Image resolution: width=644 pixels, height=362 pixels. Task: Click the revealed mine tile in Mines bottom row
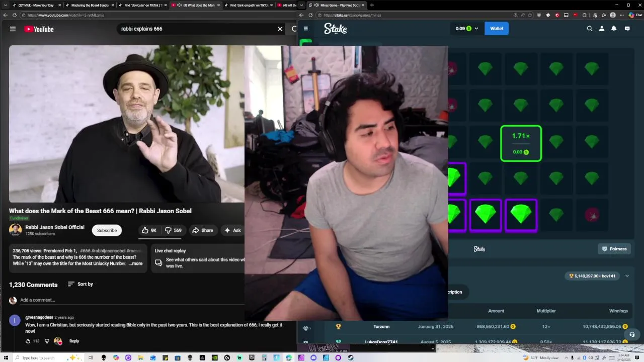click(x=592, y=216)
